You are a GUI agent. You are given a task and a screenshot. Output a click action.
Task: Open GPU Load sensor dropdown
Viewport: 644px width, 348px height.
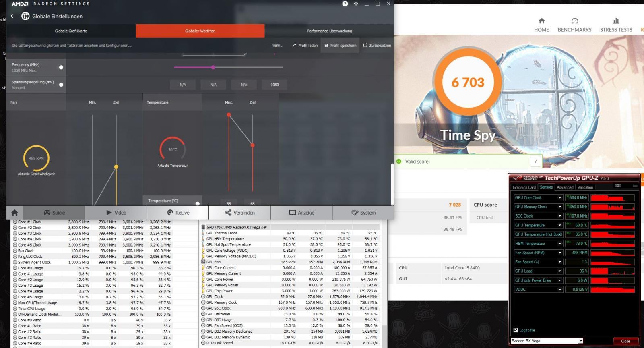coord(559,271)
